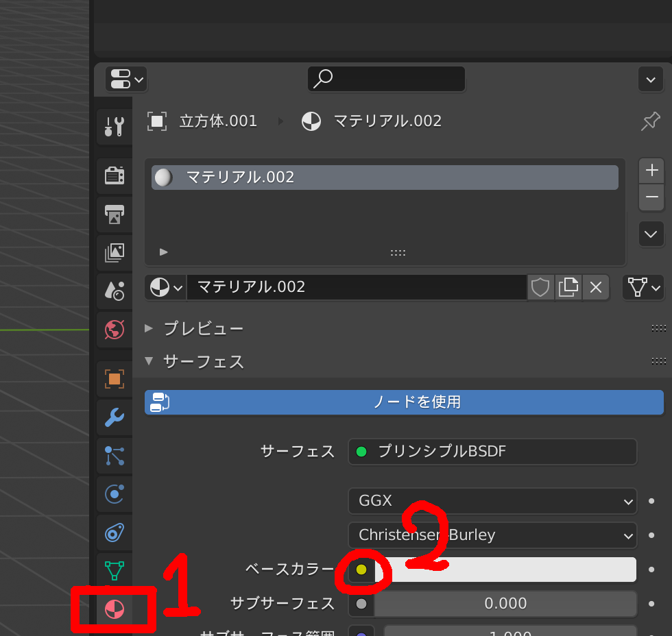Select the green Object Data properties tab

point(114,570)
